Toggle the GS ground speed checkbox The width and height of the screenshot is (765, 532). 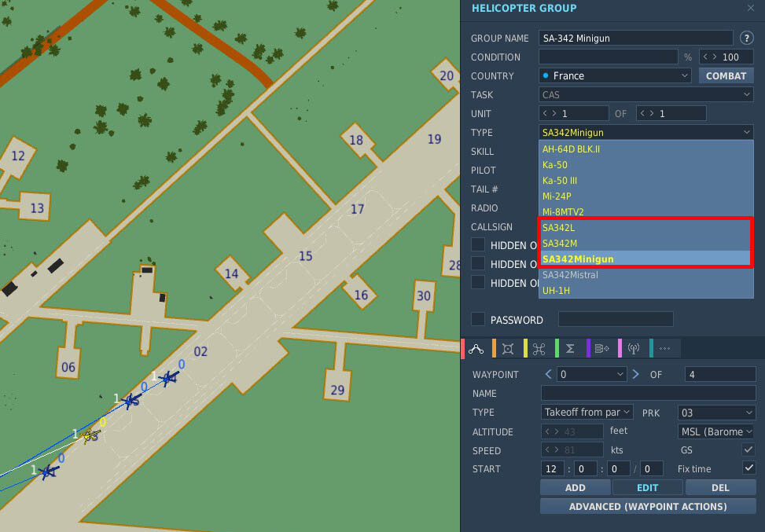point(748,449)
